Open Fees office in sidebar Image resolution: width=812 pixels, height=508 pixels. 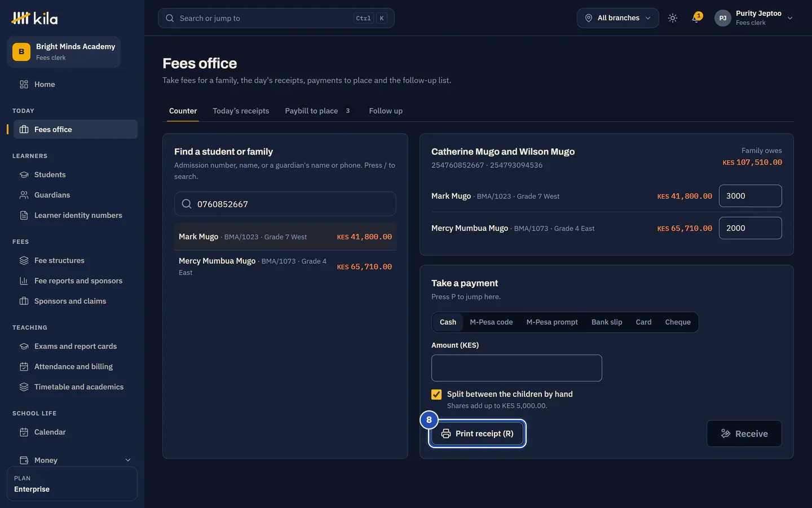pos(76,129)
